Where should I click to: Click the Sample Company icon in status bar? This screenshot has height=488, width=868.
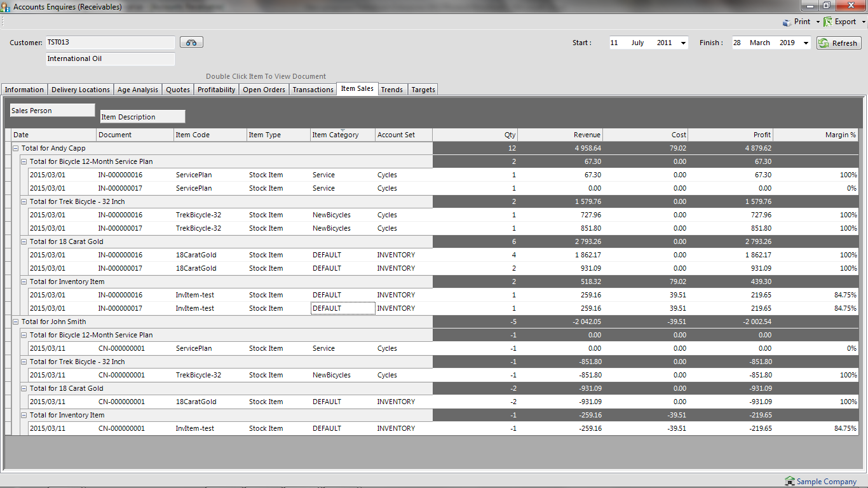(x=790, y=482)
